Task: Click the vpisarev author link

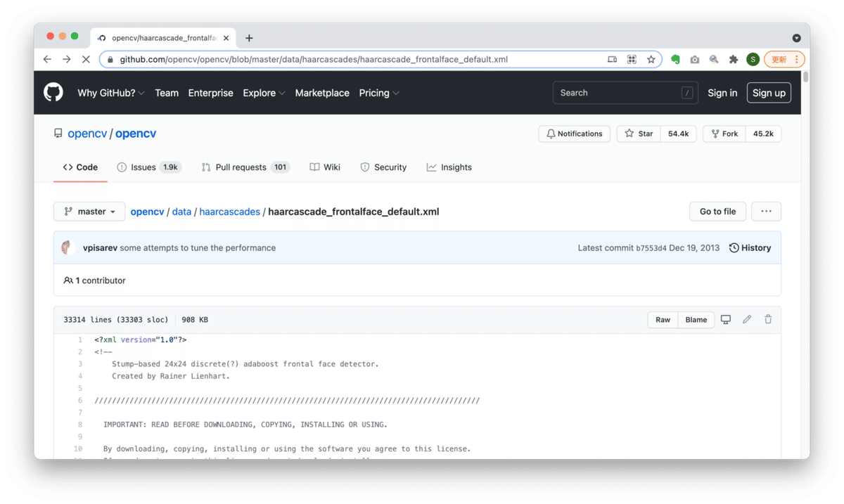Action: tap(100, 248)
